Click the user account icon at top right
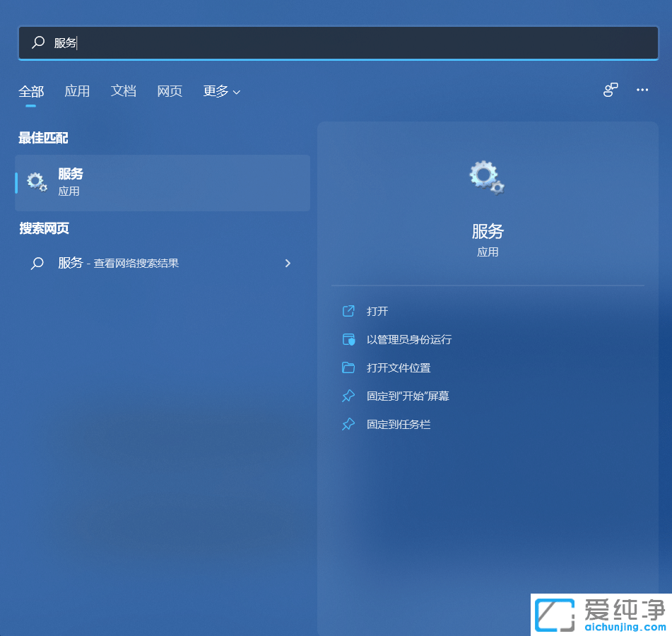Screen dimensions: 672x636 click(610, 90)
